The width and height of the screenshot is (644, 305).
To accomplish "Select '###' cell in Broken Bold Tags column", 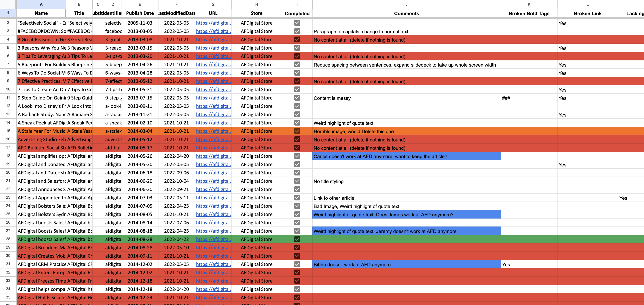I will (x=529, y=98).
